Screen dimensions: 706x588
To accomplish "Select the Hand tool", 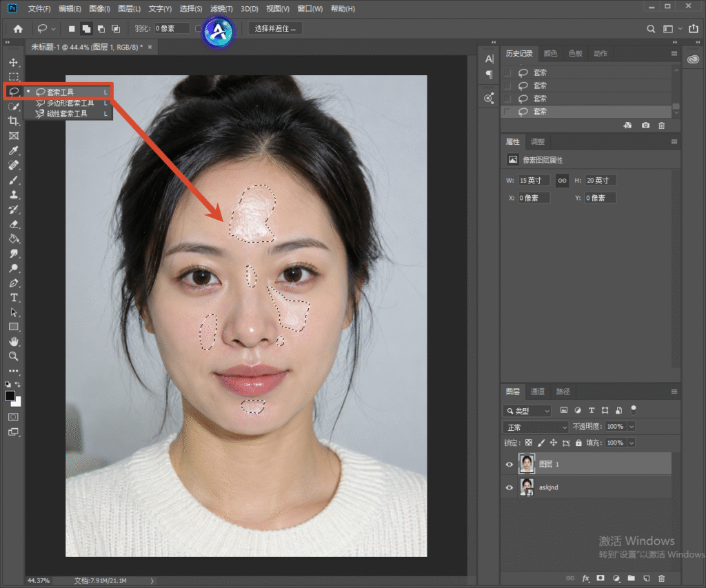I will point(14,342).
